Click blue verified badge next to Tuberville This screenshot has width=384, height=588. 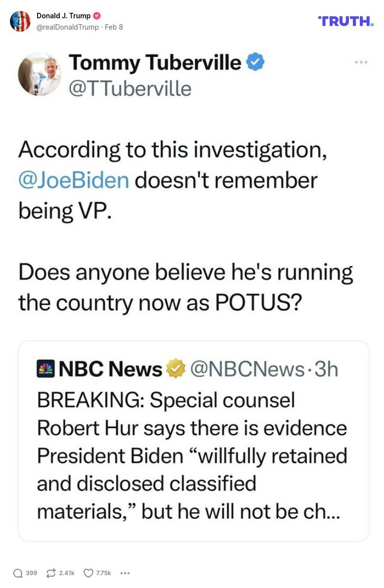(255, 63)
